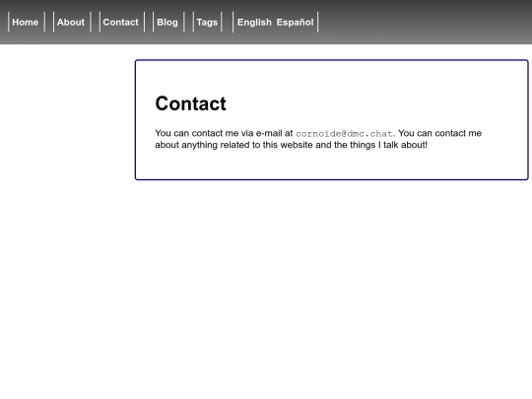The width and height of the screenshot is (532, 399).
Task: Switch site language to Español
Action: point(295,22)
